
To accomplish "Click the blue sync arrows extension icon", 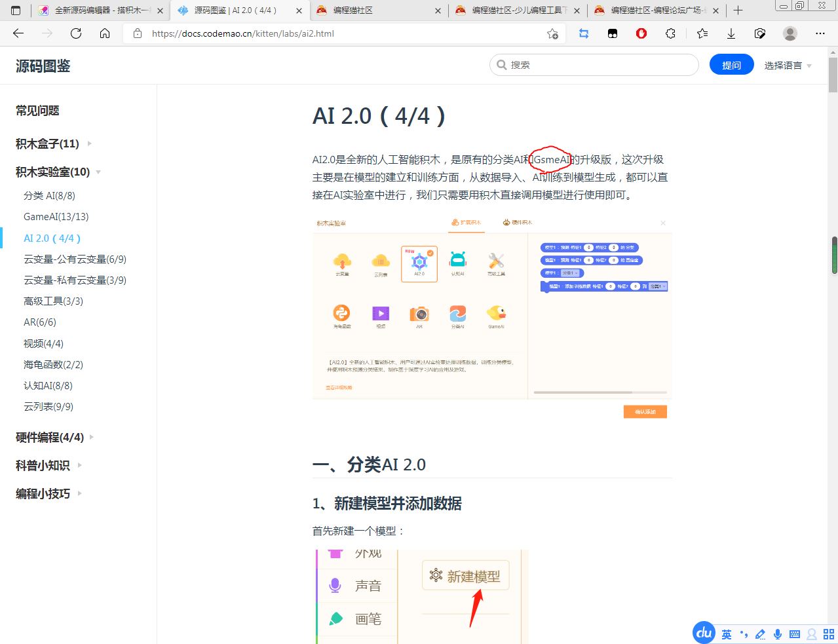I will pos(584,33).
